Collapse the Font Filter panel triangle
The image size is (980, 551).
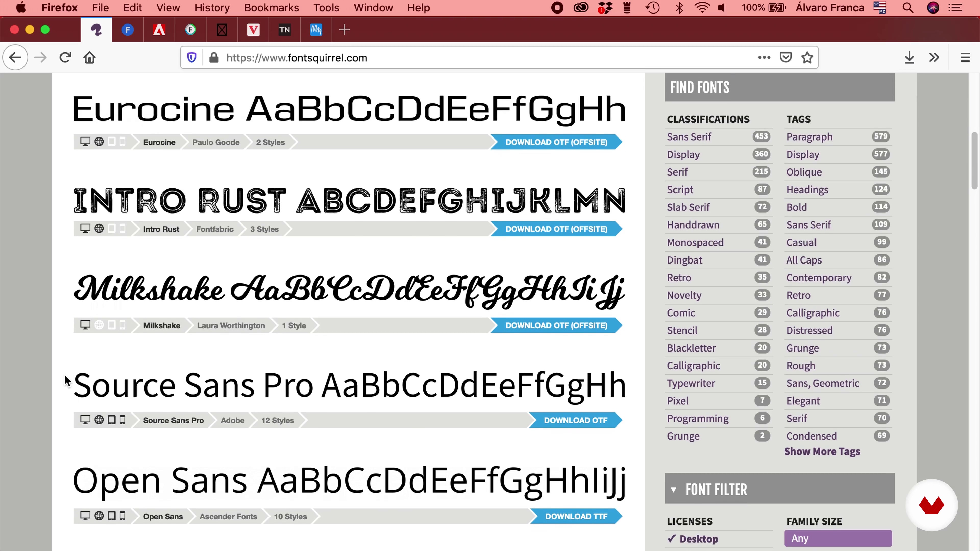(673, 490)
